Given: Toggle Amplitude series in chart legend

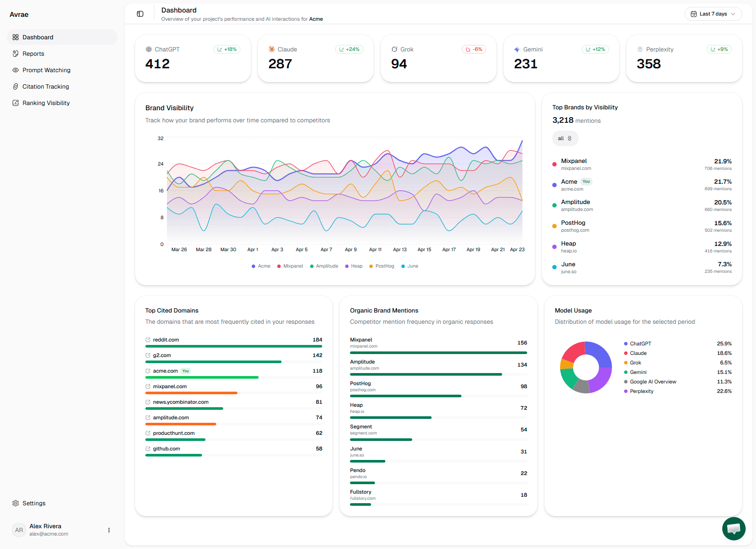Looking at the screenshot, I should [x=324, y=266].
